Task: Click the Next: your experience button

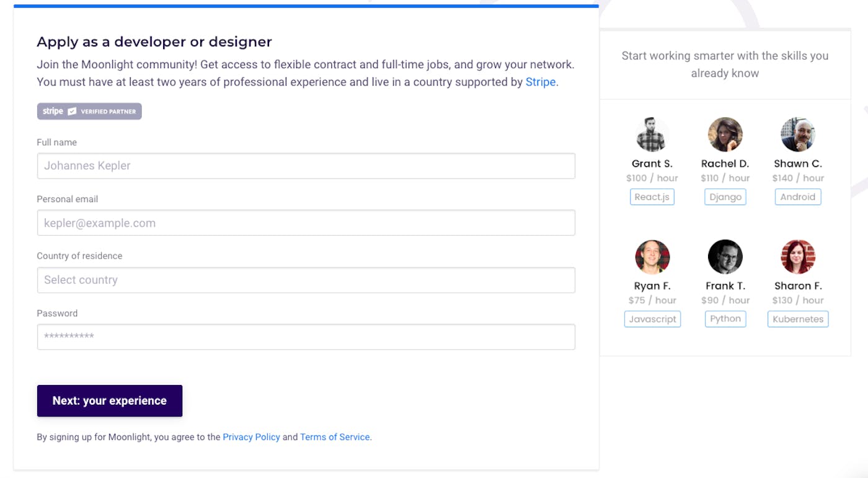Action: [x=110, y=401]
